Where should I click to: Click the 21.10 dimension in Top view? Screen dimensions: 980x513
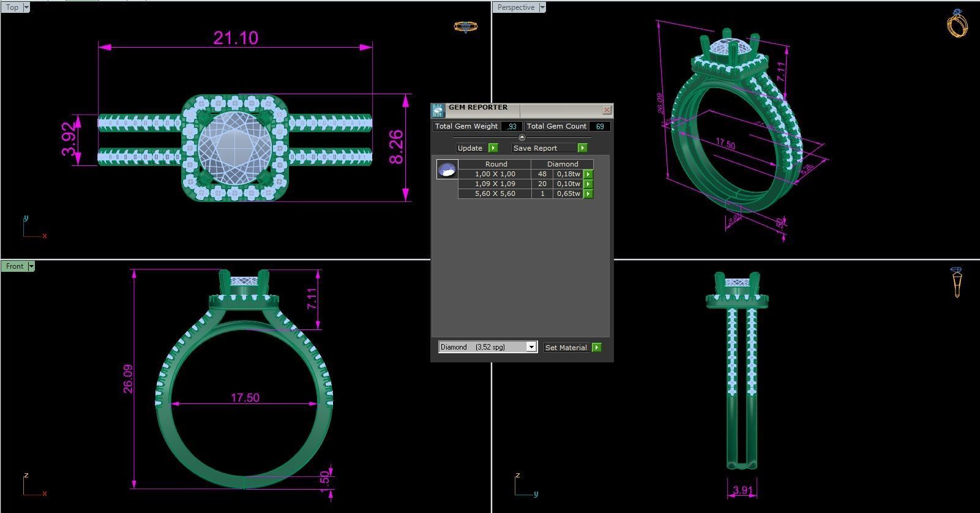pyautogui.click(x=236, y=38)
